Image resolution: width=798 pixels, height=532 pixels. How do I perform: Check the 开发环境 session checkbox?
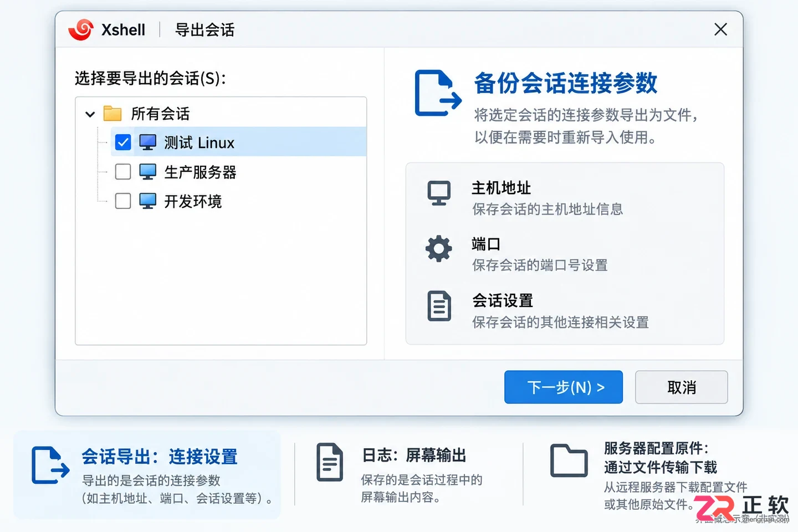[123, 201]
